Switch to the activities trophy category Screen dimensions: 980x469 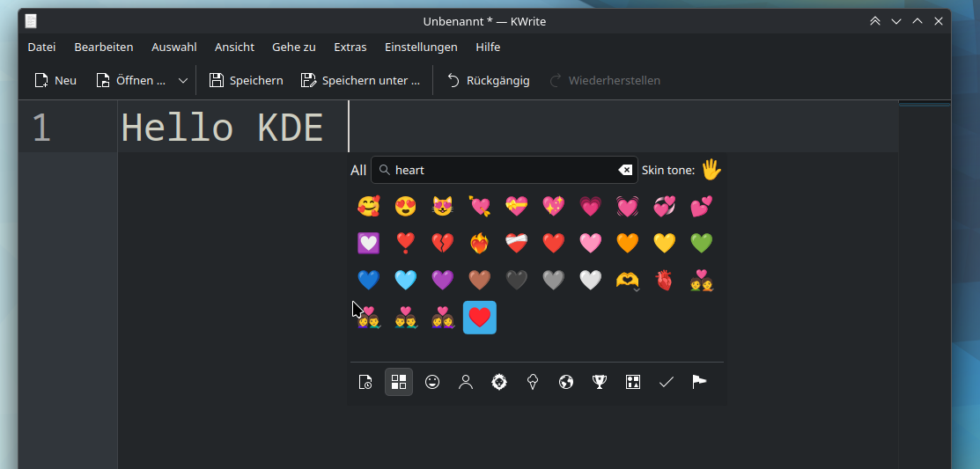coord(600,382)
